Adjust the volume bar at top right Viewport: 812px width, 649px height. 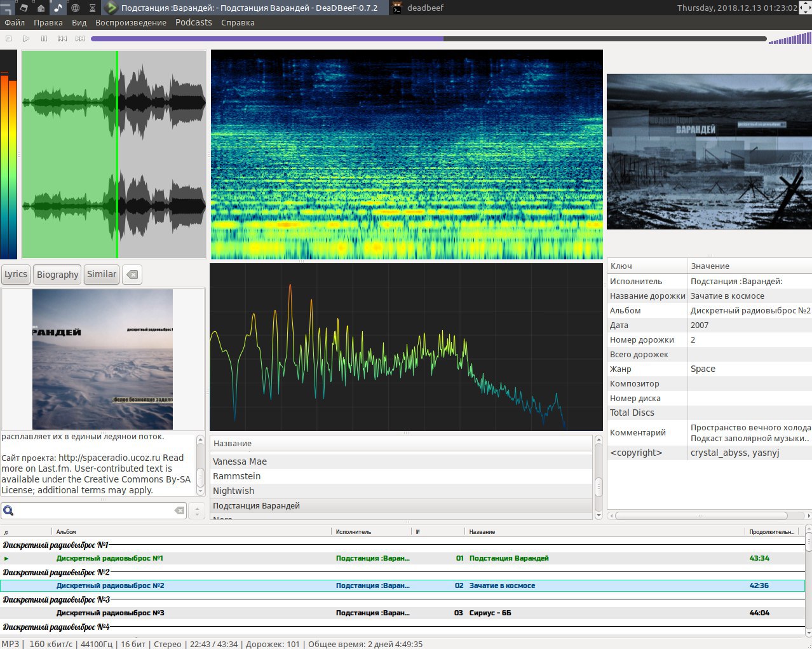[790, 39]
